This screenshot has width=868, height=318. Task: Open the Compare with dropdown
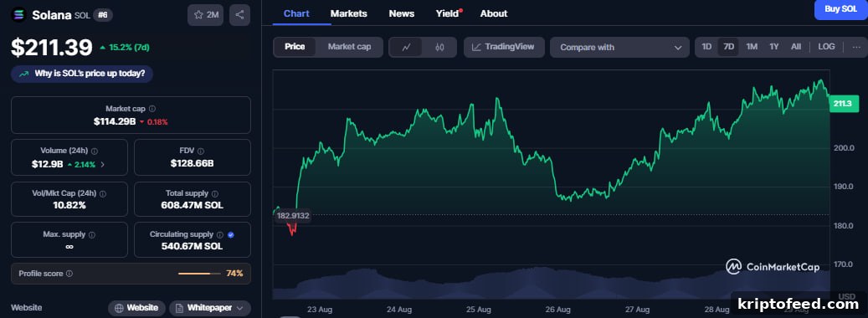point(619,48)
